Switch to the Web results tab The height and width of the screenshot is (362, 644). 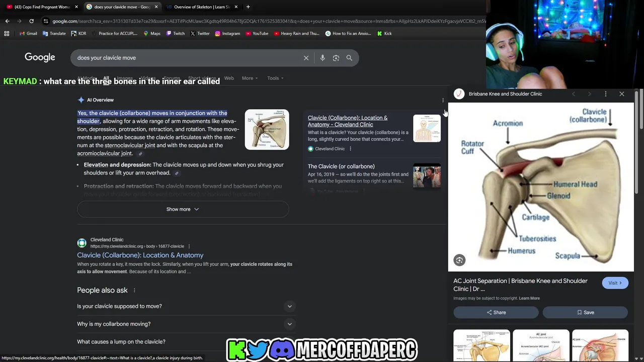pos(229,78)
